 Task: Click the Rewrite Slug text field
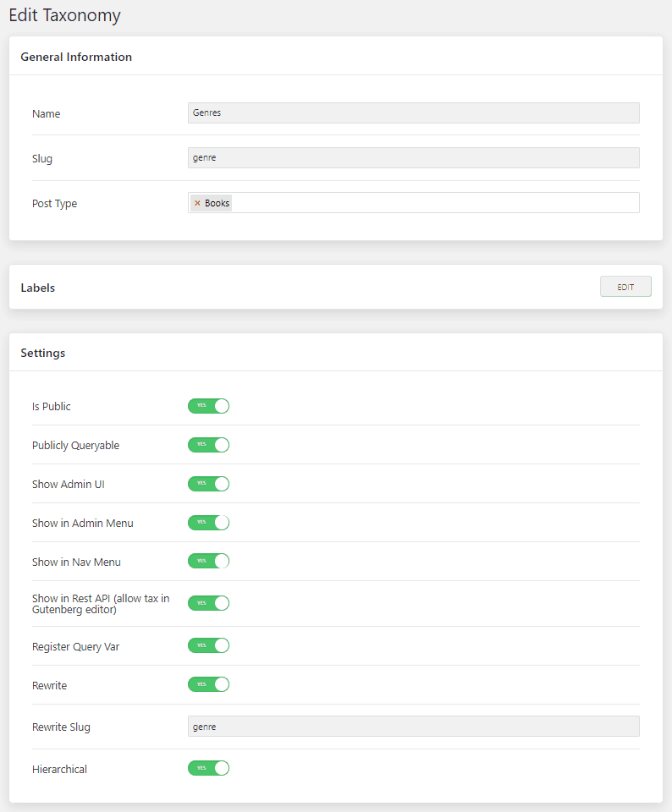[413, 727]
